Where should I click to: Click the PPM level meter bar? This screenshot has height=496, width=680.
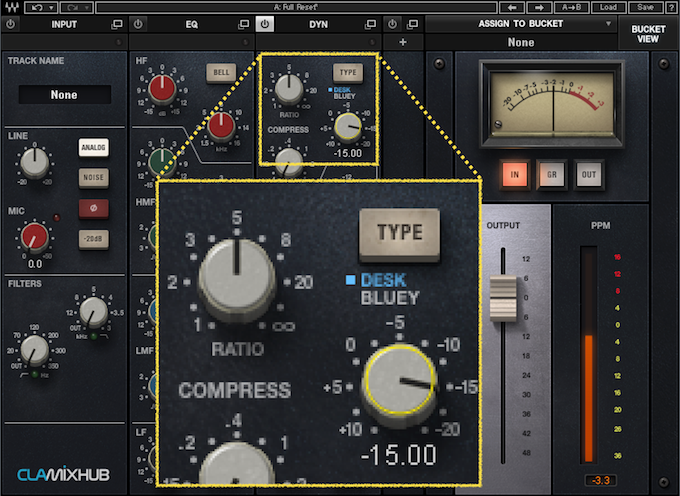click(x=588, y=355)
